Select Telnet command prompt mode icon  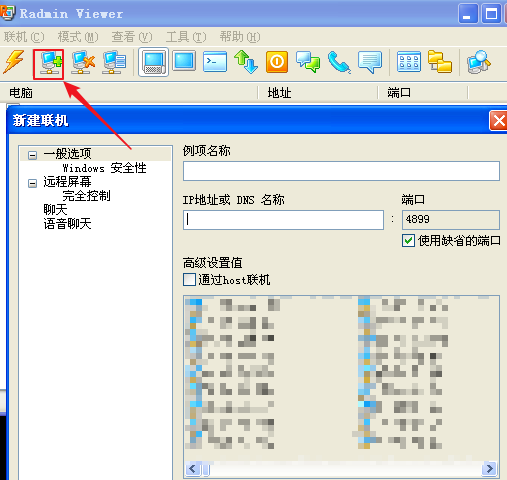click(215, 62)
